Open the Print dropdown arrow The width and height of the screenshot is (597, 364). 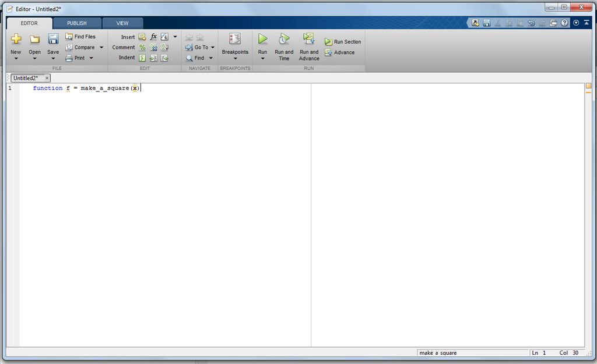pos(91,58)
